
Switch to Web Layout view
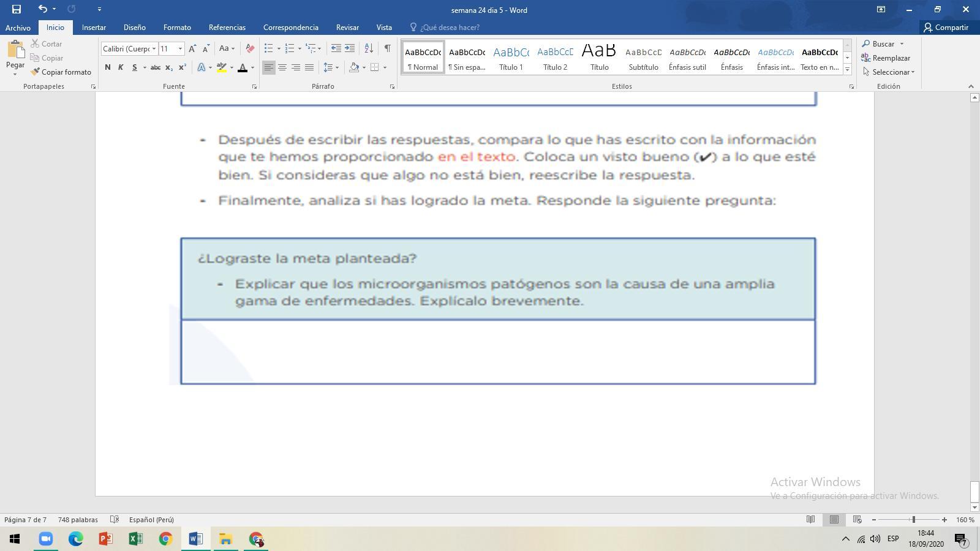pos(857,520)
